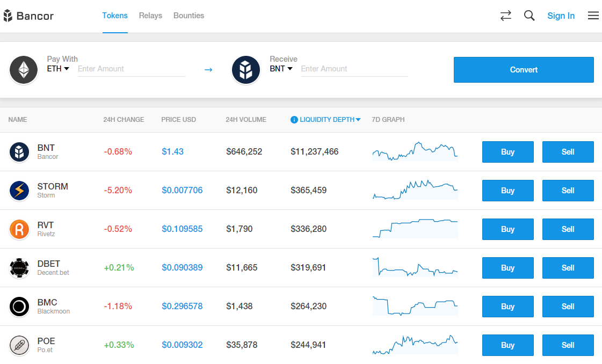Click Sell for RVT

568,229
